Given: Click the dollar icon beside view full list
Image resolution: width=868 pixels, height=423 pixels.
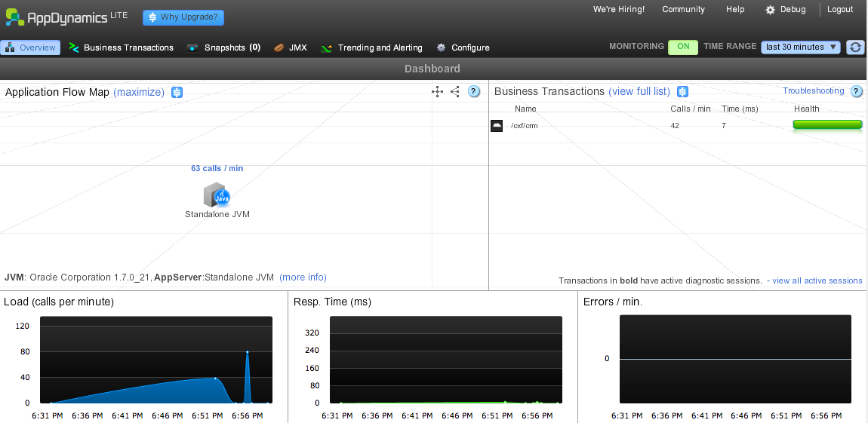Looking at the screenshot, I should 682,92.
